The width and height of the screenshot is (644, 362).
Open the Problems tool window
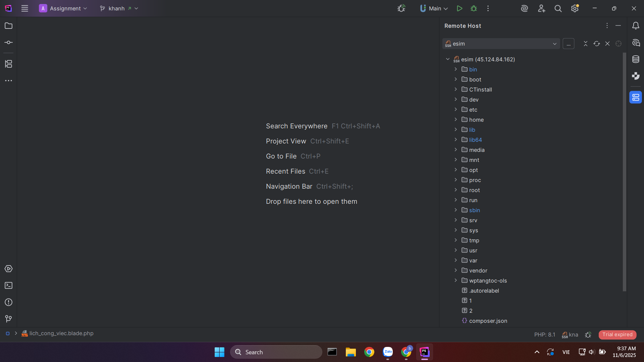coord(8,302)
